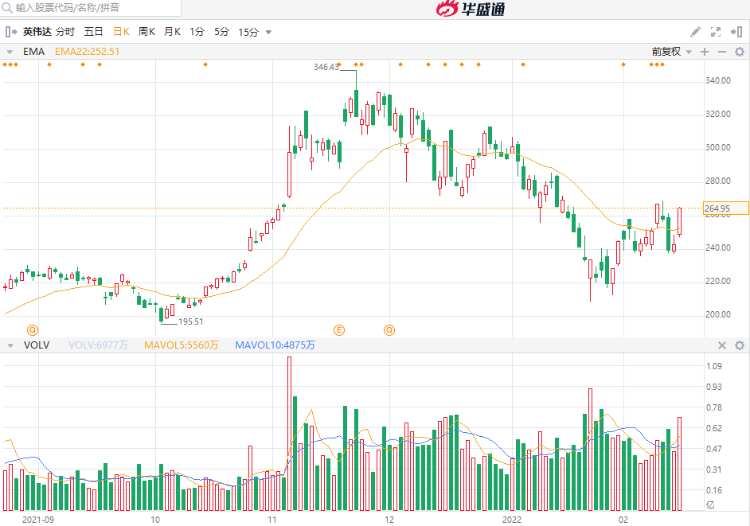Viewport: 750px width, 526px height.
Task: Switch to 周K weekly chart tab
Action: (146, 32)
